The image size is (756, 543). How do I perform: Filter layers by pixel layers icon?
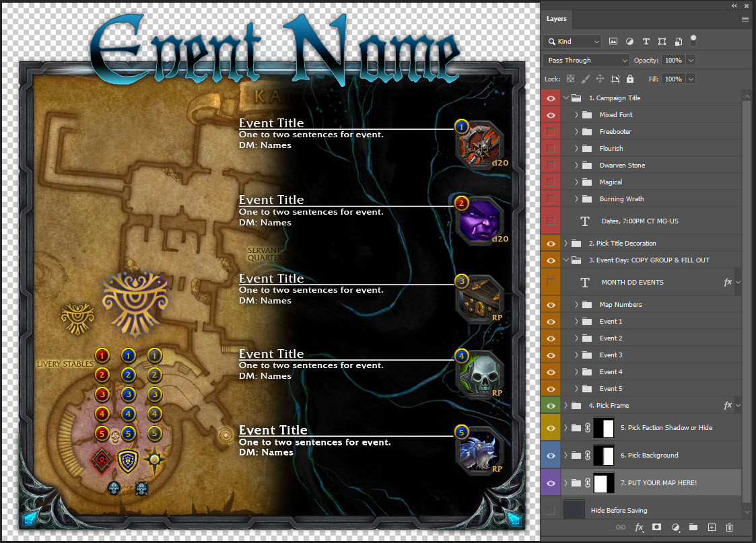pos(613,42)
